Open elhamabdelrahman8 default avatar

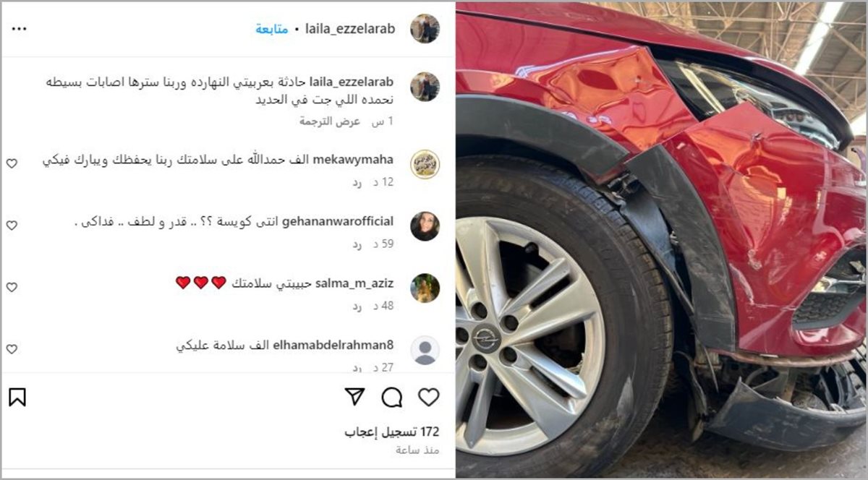425,350
